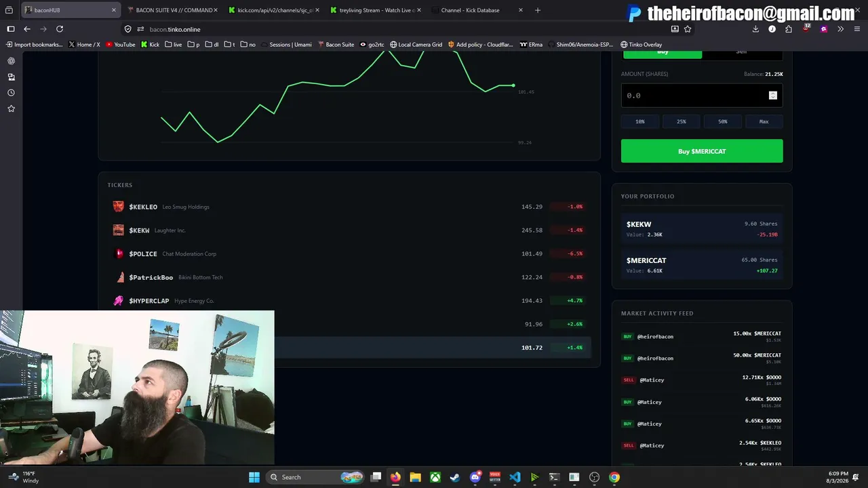
Task: Open a new browser tab
Action: coord(538,10)
